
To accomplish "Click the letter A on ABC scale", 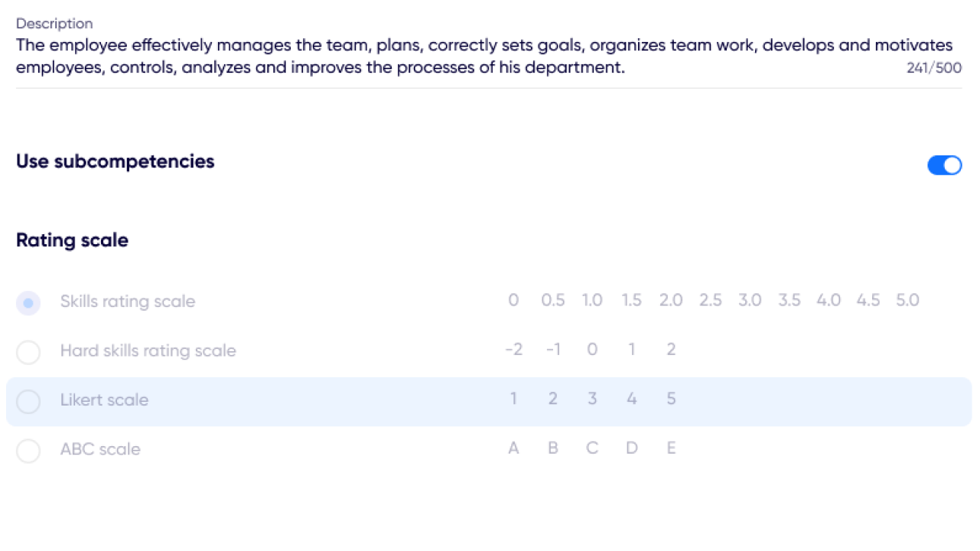I will (513, 448).
